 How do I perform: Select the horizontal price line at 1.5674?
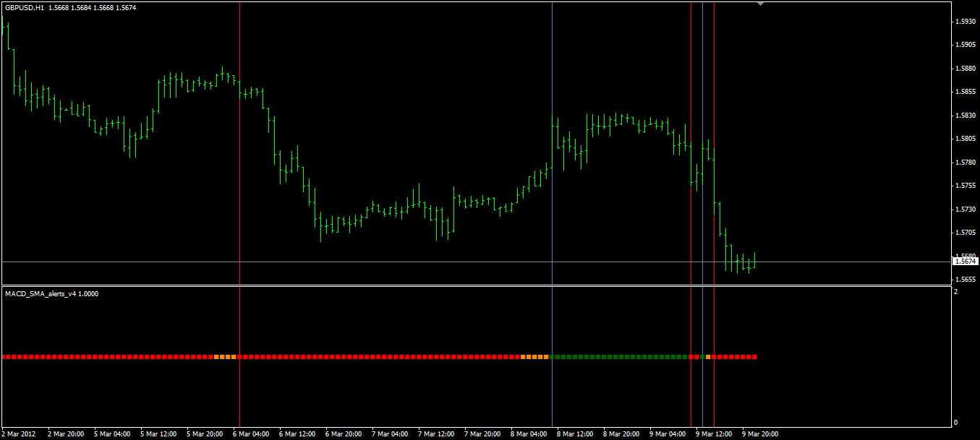click(x=475, y=262)
